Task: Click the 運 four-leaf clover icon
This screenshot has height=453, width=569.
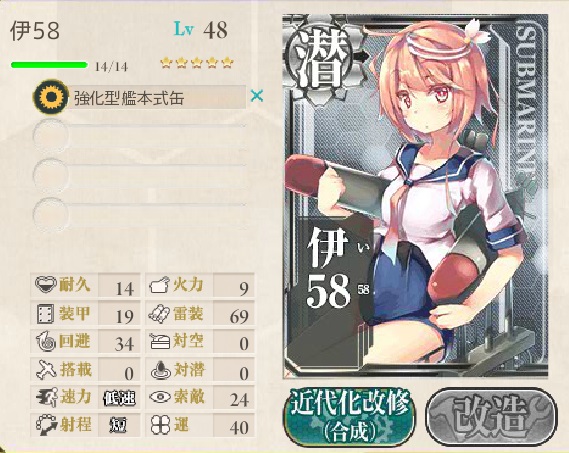Action: coord(160,425)
